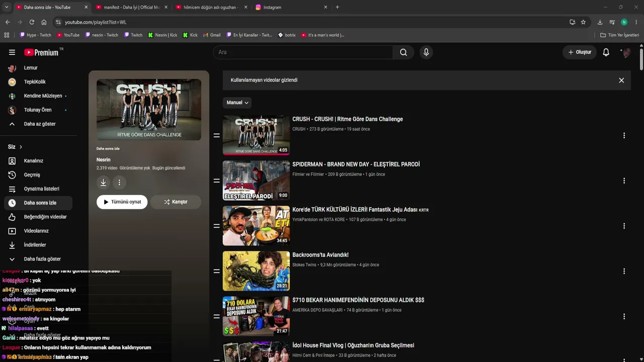Click the address bar URL
This screenshot has height=362, width=644.
click(96, 22)
